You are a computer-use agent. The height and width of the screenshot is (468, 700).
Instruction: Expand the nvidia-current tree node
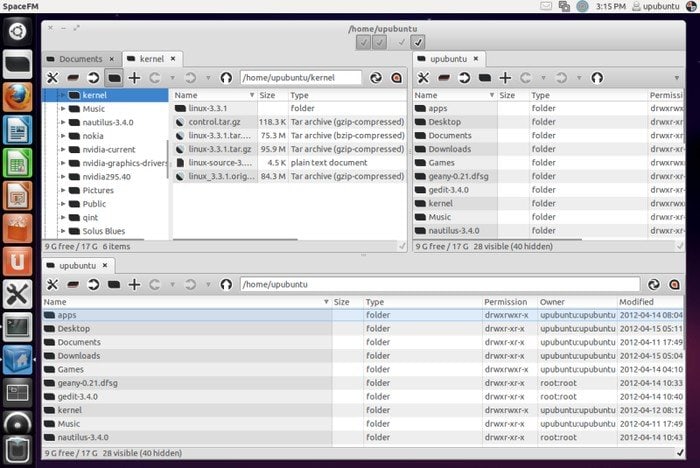coord(63,150)
